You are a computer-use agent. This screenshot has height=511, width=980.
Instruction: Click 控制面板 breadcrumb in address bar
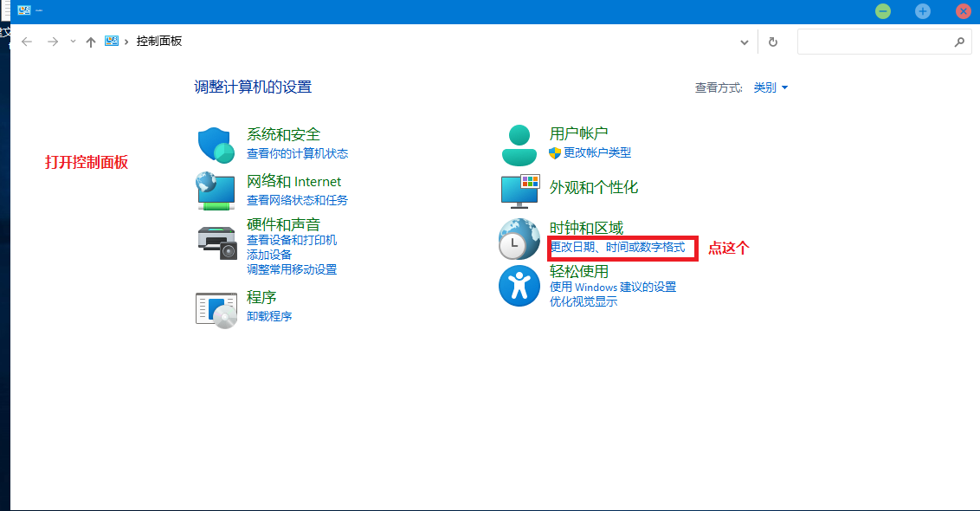coord(159,42)
